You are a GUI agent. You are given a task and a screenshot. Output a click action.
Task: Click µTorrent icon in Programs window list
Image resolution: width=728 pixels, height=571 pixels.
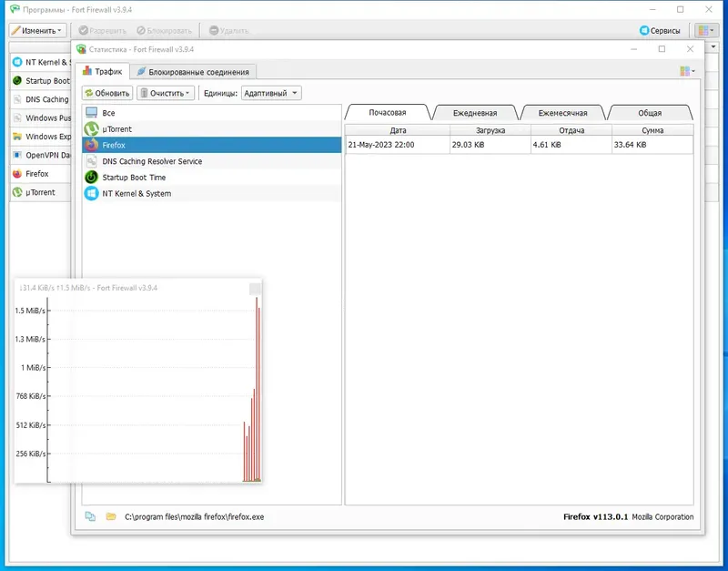[x=17, y=192]
